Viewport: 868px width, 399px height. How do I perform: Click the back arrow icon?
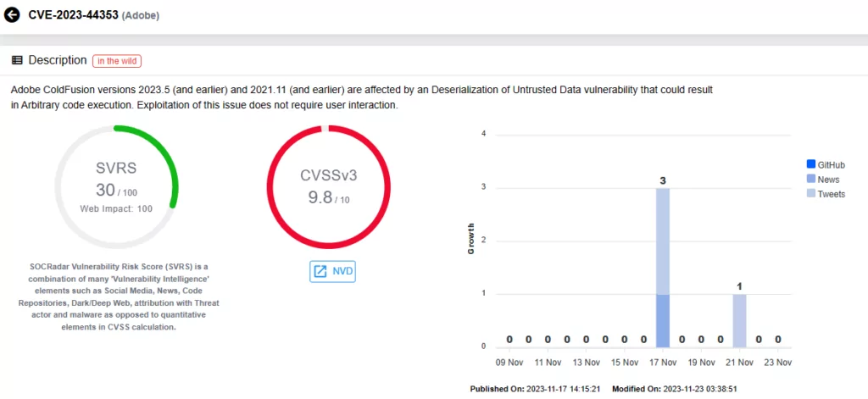[12, 15]
